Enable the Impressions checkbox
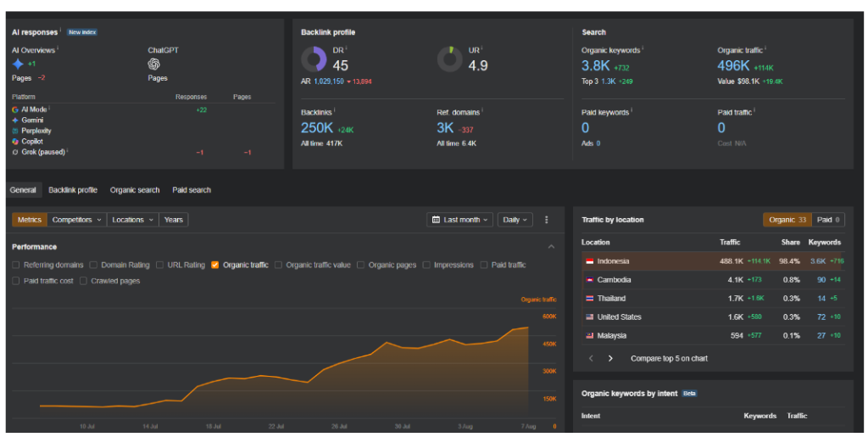Image resolution: width=868 pixels, height=437 pixels. click(x=426, y=266)
